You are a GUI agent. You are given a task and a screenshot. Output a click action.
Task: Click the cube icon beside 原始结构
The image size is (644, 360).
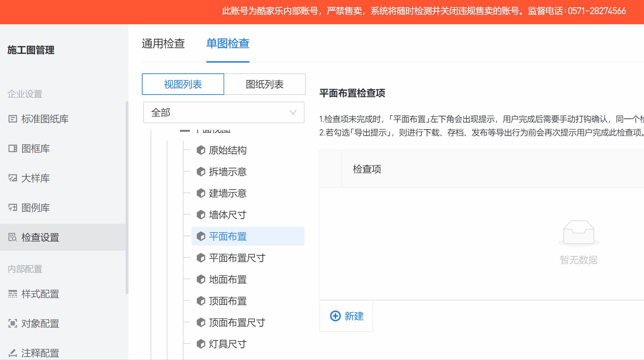(201, 150)
